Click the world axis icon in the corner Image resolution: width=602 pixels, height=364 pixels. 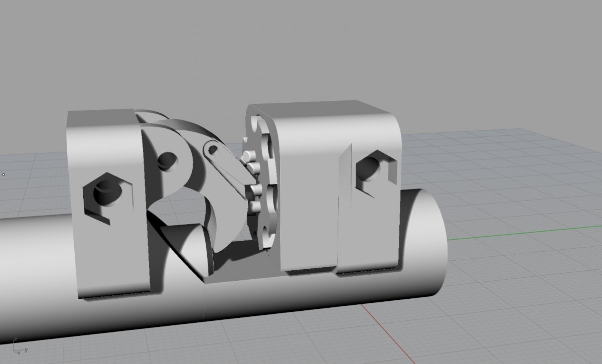[19, 345]
